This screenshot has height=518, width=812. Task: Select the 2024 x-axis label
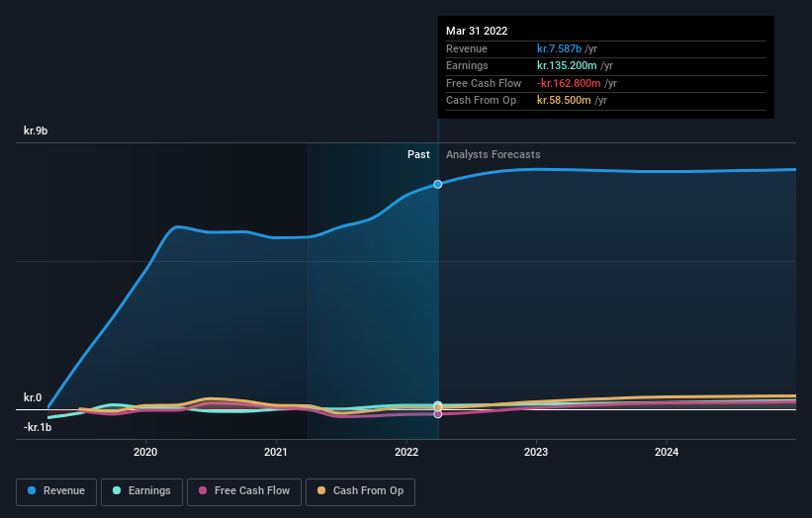666,452
